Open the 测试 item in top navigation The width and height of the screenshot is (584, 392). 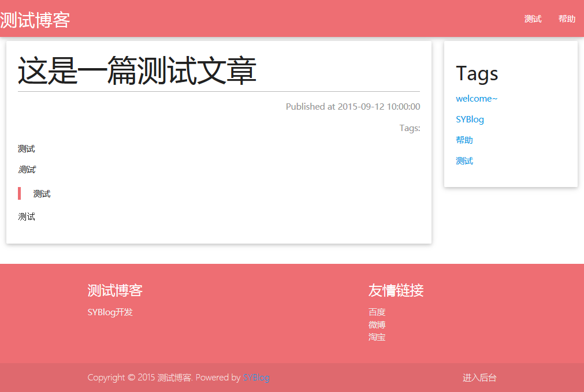[533, 19]
